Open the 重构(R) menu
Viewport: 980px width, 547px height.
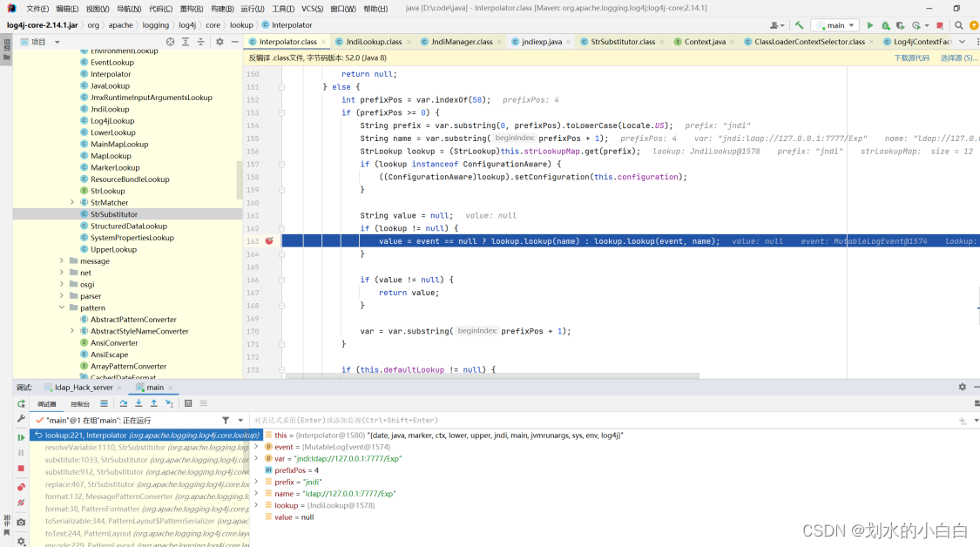pos(192,9)
